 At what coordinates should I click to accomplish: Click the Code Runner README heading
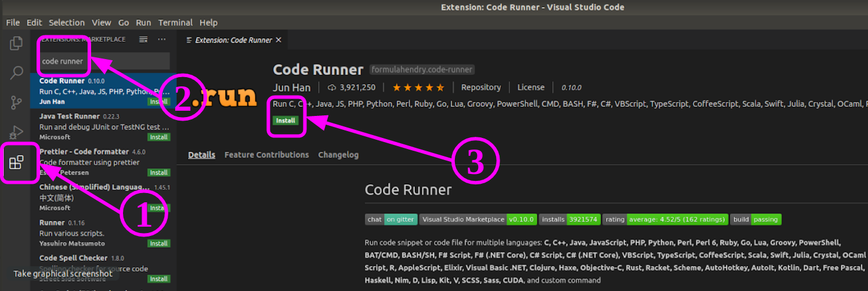coord(408,190)
